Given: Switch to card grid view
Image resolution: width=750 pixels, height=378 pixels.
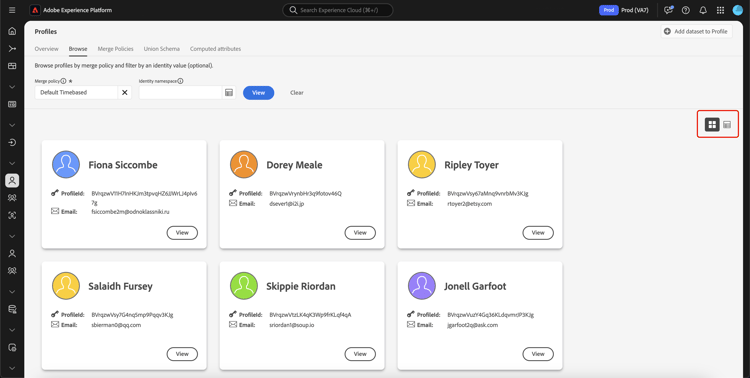Looking at the screenshot, I should click(712, 124).
